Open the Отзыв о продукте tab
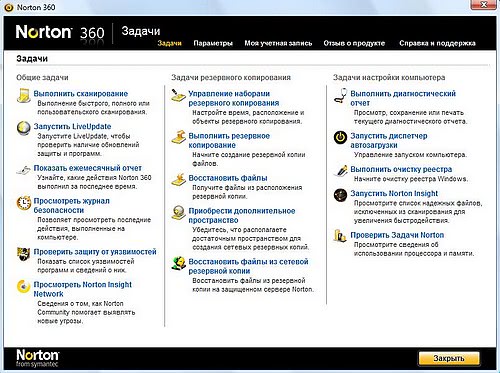500x373 pixels. 354,43
